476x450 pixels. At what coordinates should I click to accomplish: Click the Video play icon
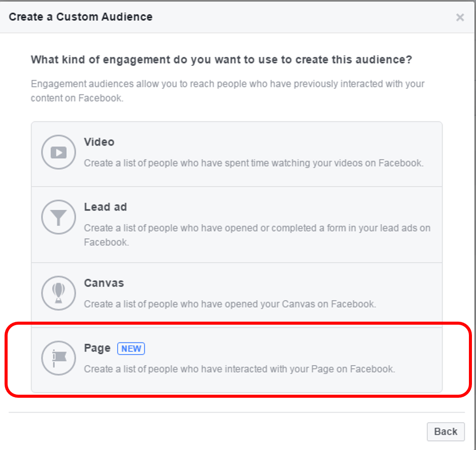tap(58, 152)
